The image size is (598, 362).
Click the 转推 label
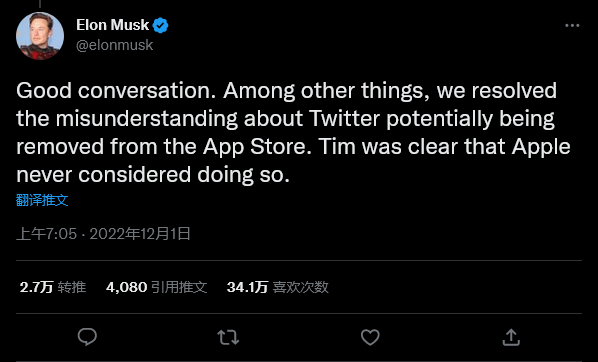72,287
